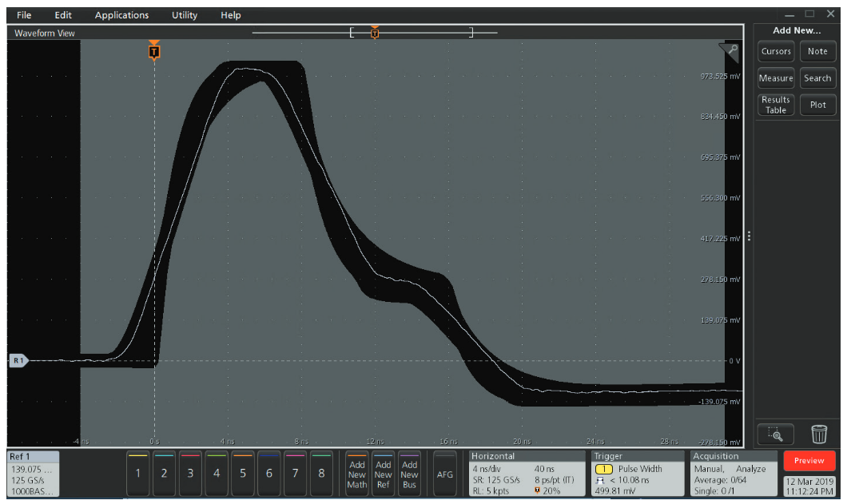The width and height of the screenshot is (847, 504).
Task: Toggle channel 1 on
Action: [x=137, y=473]
